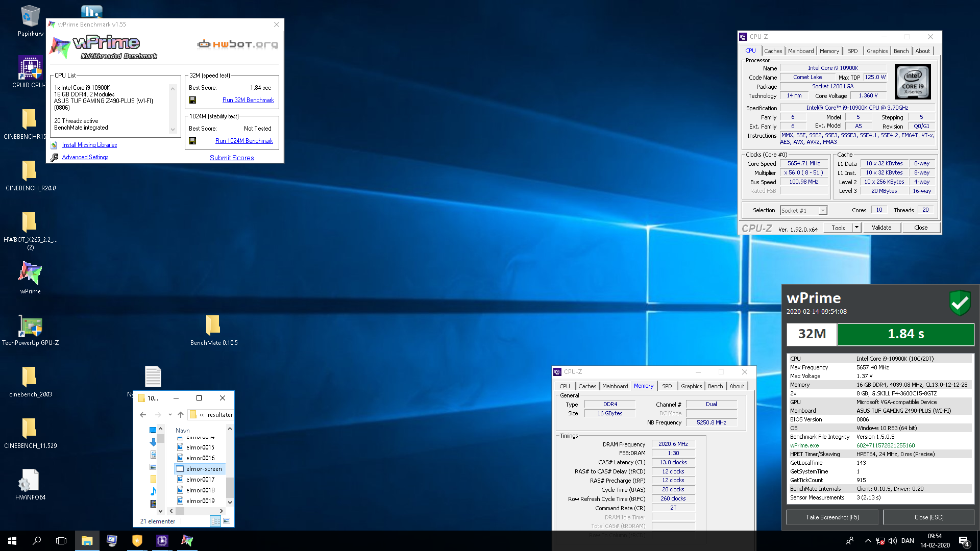Run the 1024M Benchmark in wPrime

(x=244, y=141)
